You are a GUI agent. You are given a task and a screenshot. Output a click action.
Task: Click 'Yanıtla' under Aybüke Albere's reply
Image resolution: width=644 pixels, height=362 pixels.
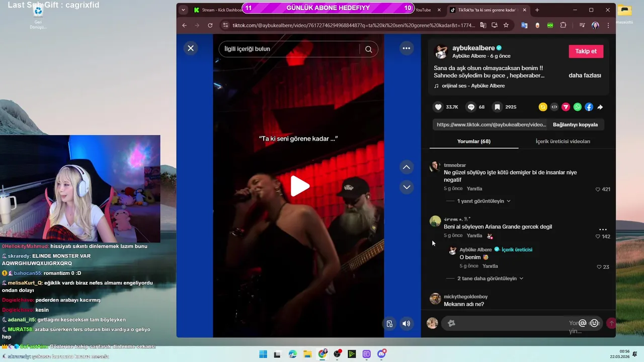490,266
